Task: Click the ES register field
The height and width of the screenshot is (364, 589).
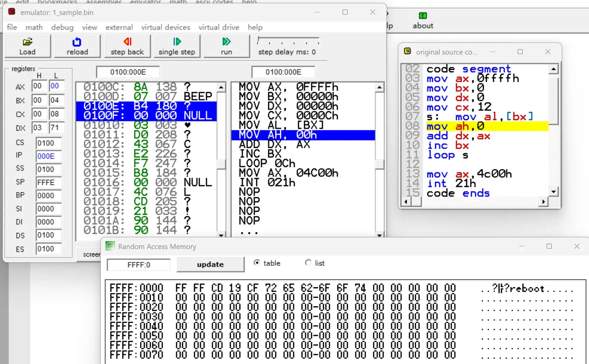Action: [x=48, y=249]
